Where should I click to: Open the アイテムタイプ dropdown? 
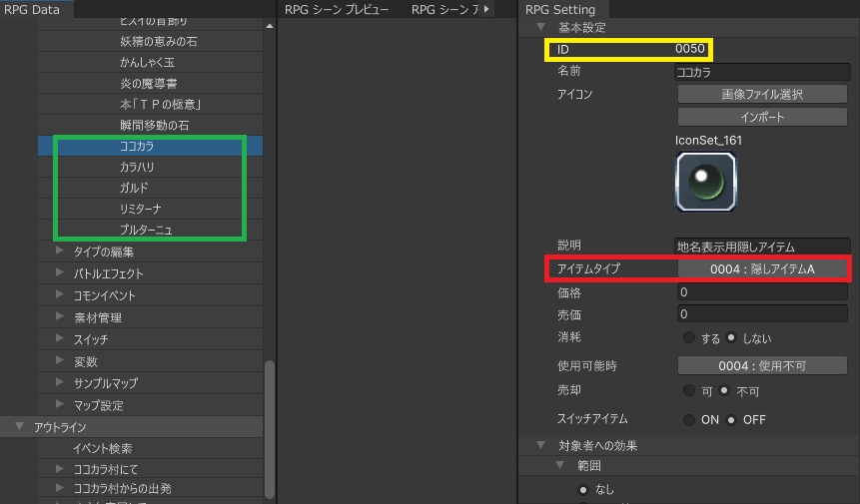pos(763,269)
